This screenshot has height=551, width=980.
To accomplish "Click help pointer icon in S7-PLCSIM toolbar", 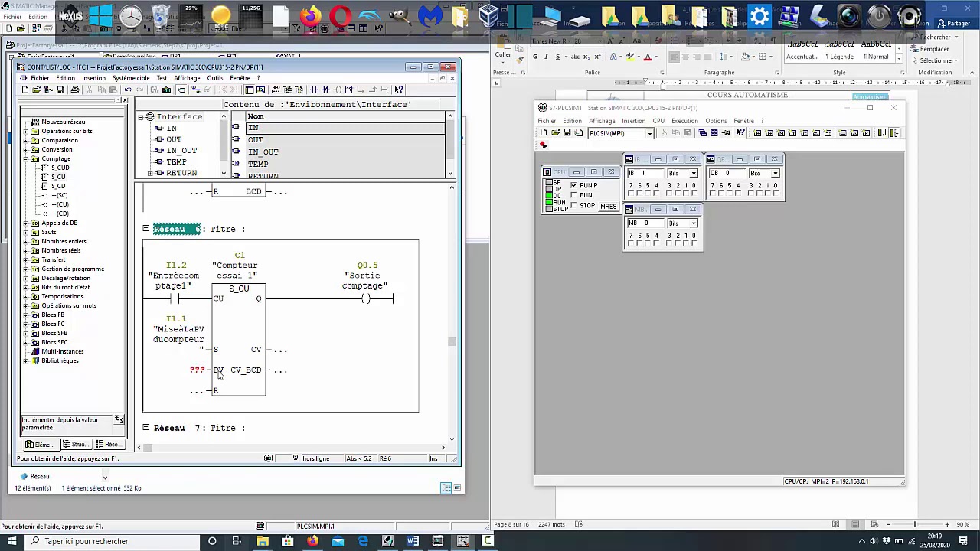I will pyautogui.click(x=740, y=132).
